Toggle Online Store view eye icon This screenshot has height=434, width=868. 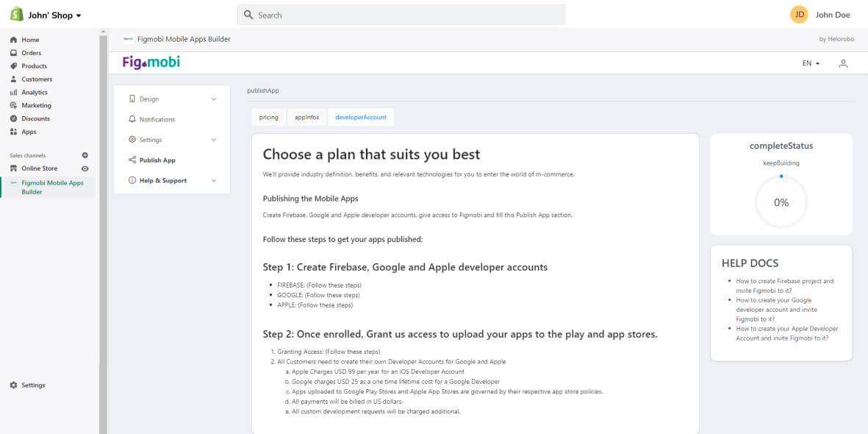point(85,168)
